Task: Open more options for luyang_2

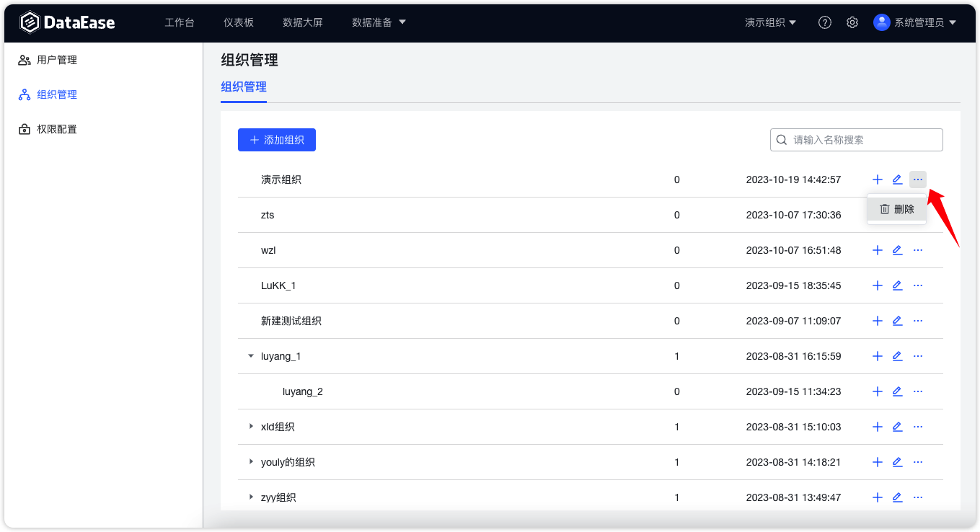Action: coord(918,391)
